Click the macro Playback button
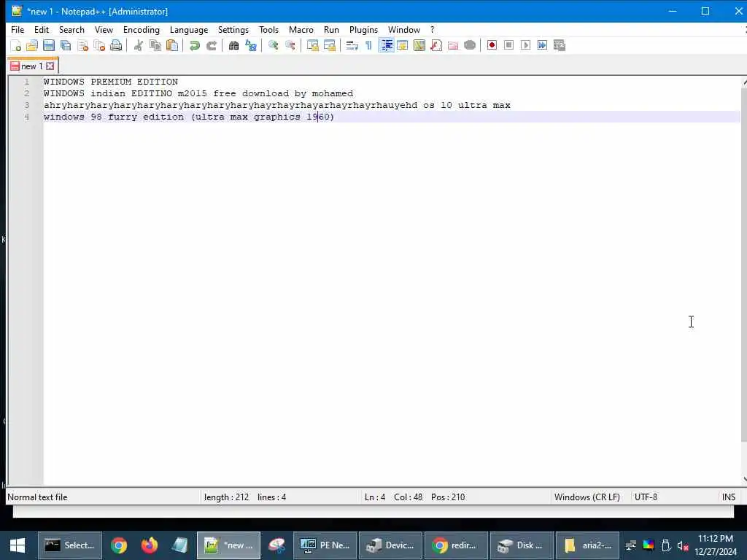 coord(525,45)
